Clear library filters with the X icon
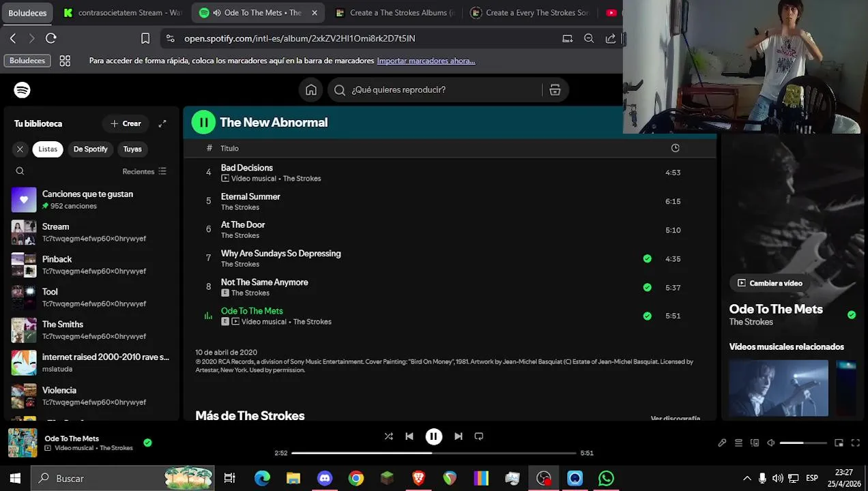This screenshot has width=868, height=491. tap(20, 149)
